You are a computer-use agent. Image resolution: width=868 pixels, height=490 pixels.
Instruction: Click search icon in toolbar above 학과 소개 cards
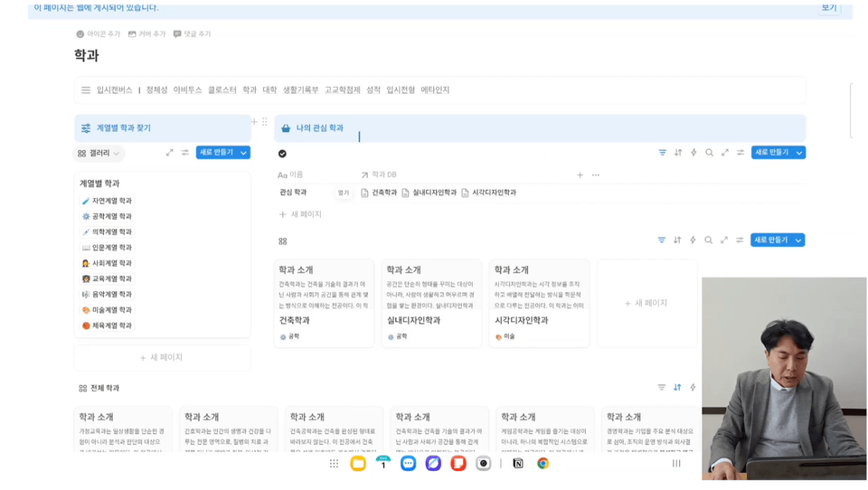(708, 240)
